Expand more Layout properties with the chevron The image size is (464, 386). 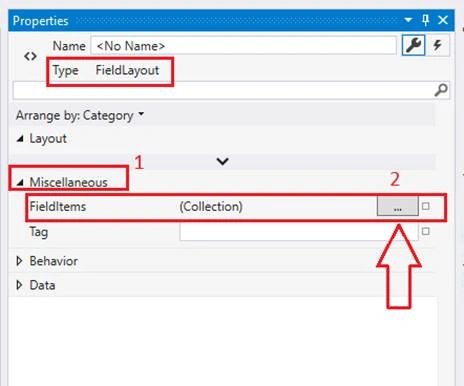click(x=222, y=162)
